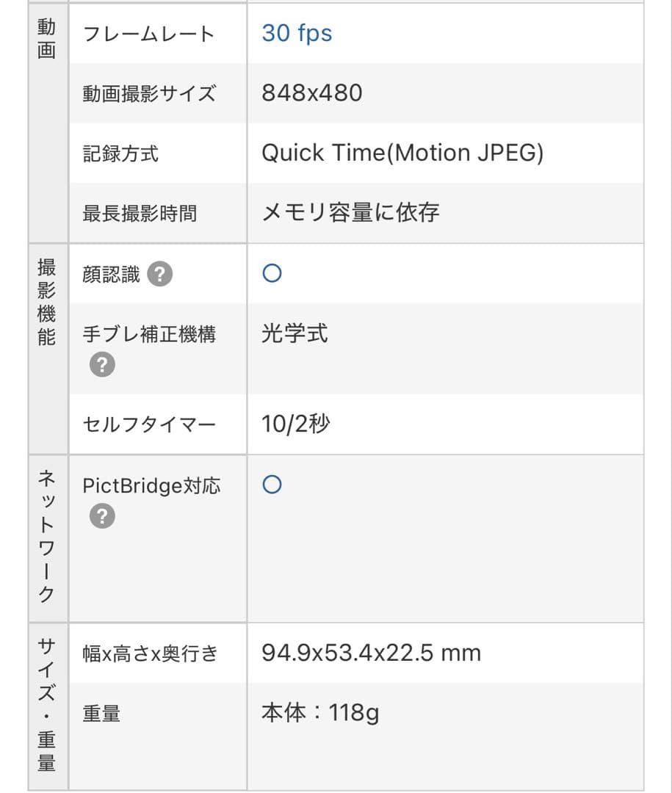Click the フレームレート spec value link
Image resolution: width=672 pixels, height=793 pixels.
coord(297,32)
